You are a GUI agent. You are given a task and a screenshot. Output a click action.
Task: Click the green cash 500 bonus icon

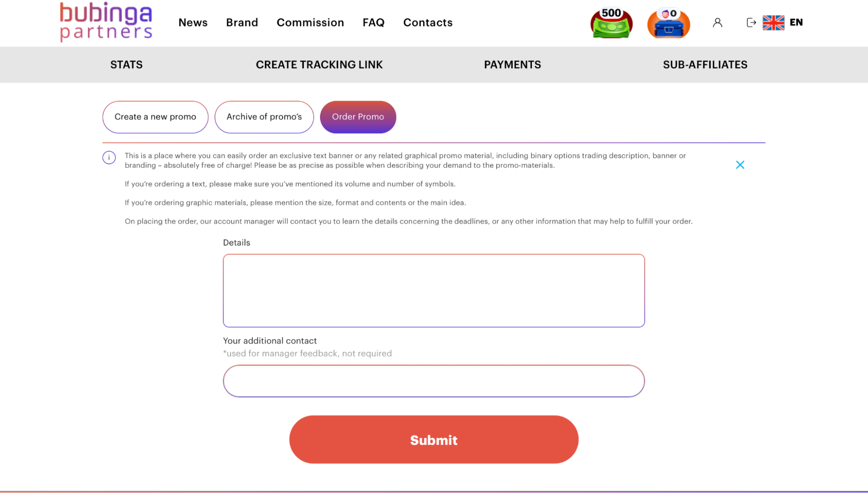coord(611,23)
